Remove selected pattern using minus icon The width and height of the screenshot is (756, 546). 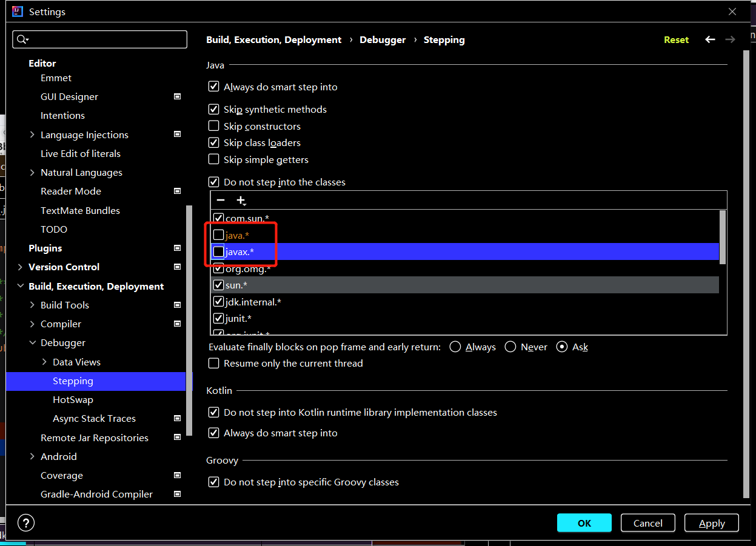[x=220, y=200]
